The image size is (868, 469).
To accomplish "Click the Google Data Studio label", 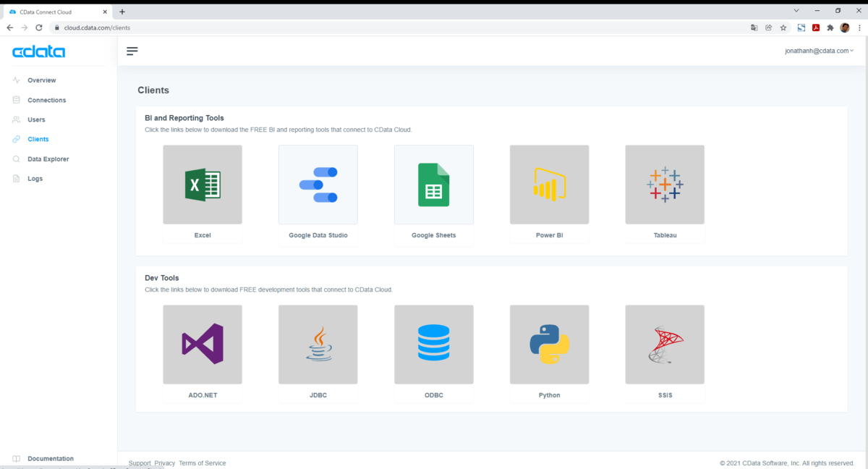I will click(318, 235).
